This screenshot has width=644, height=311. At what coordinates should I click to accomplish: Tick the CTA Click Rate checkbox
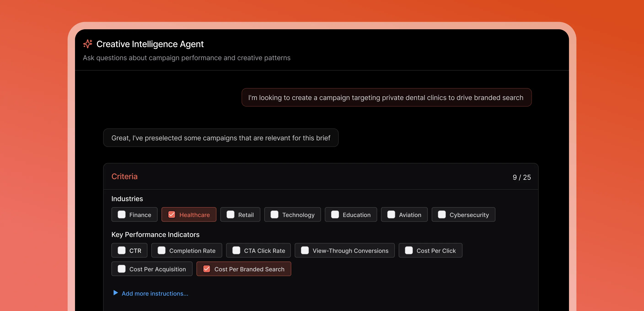pyautogui.click(x=236, y=250)
